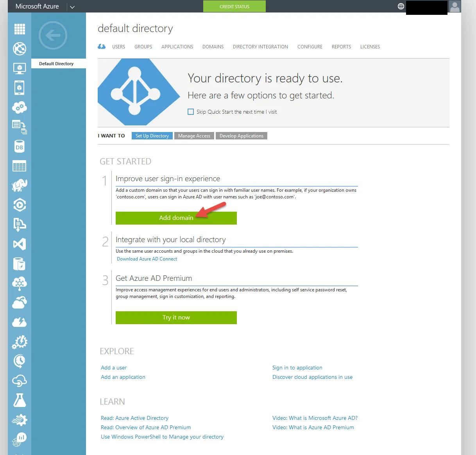Open Video: What is Microsoft Azure AD?
The image size is (476, 455).
coord(315,418)
